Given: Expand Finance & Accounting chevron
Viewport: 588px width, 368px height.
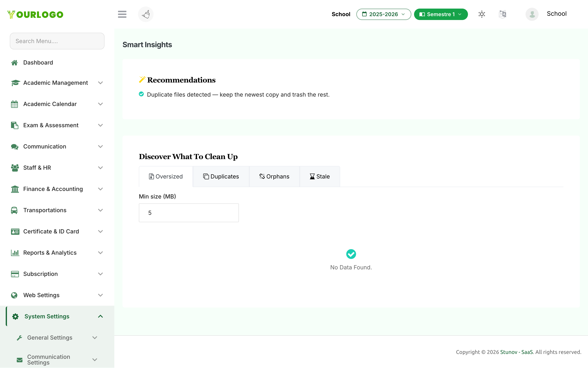Looking at the screenshot, I should 100,189.
